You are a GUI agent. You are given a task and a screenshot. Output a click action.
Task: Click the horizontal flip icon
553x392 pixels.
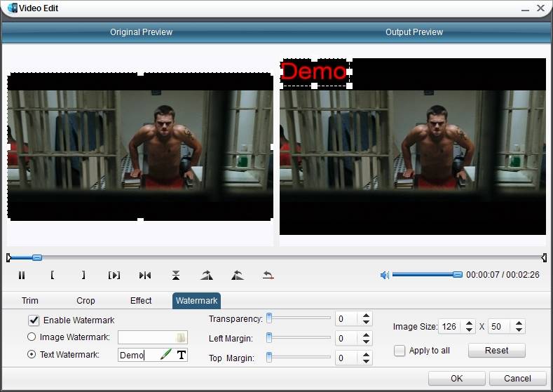tap(145, 275)
